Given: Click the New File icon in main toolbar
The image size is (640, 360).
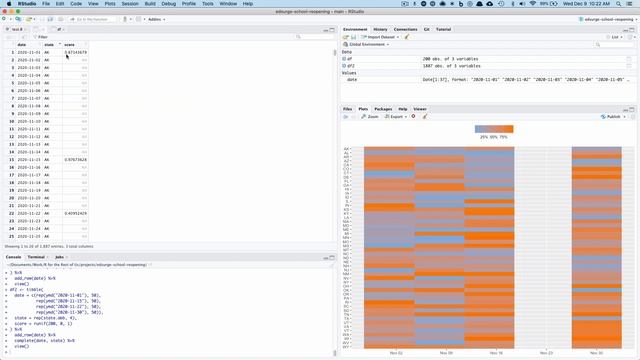Looking at the screenshot, I should click(x=4, y=19).
